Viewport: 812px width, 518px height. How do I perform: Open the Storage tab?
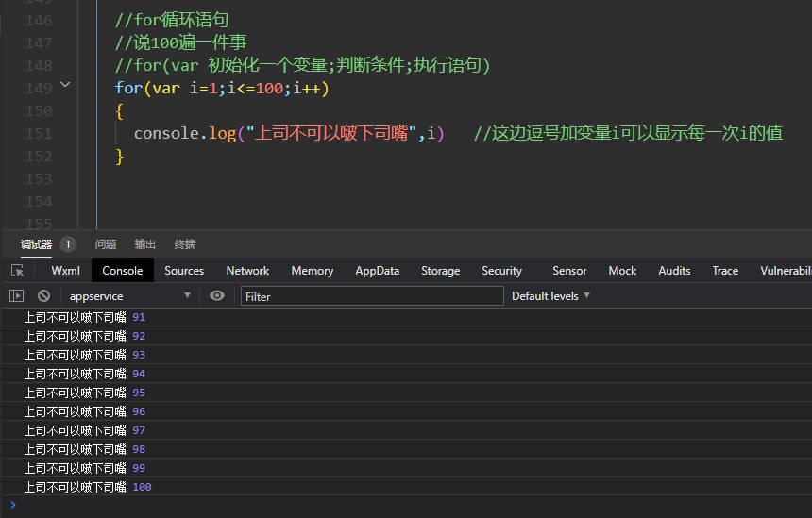pos(441,271)
